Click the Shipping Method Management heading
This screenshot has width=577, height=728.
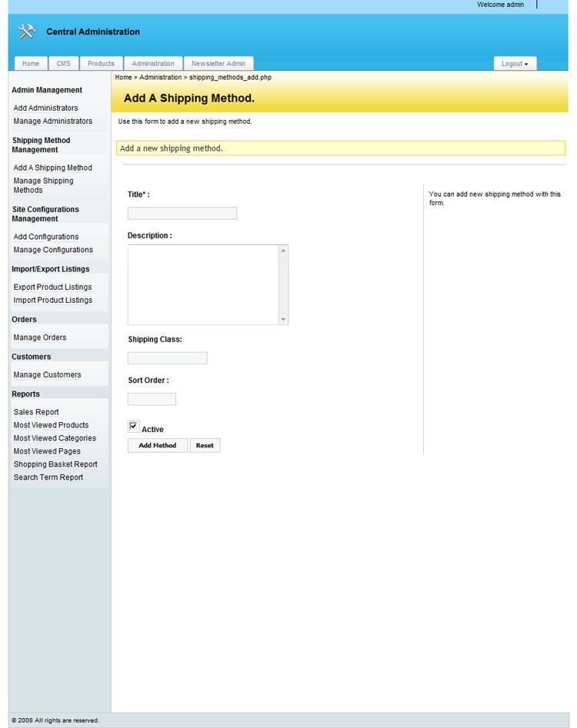41,145
